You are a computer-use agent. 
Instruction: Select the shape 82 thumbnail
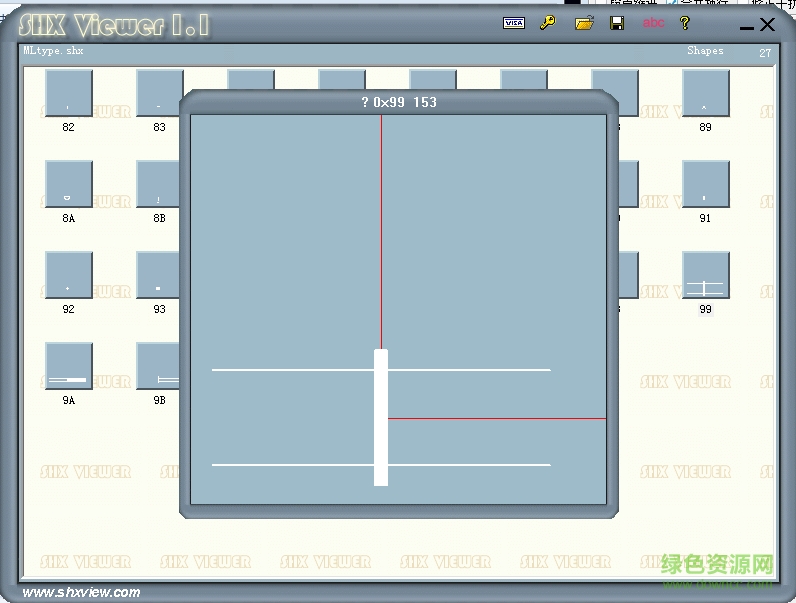point(69,93)
